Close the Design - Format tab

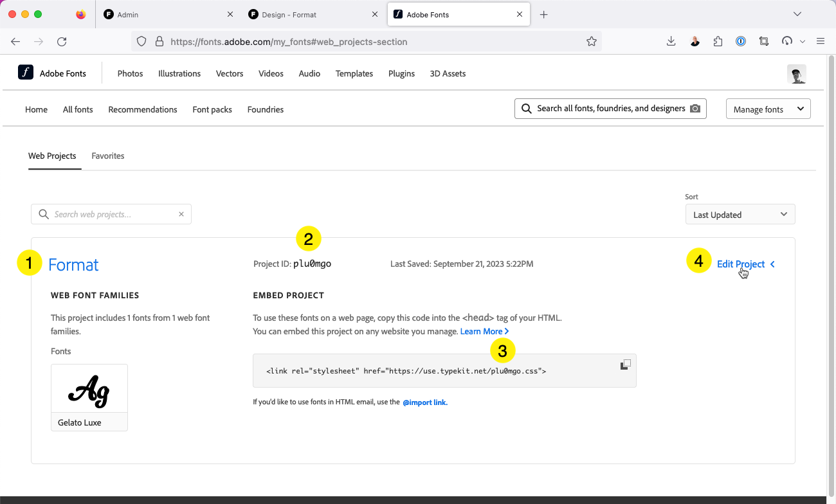[x=375, y=14]
